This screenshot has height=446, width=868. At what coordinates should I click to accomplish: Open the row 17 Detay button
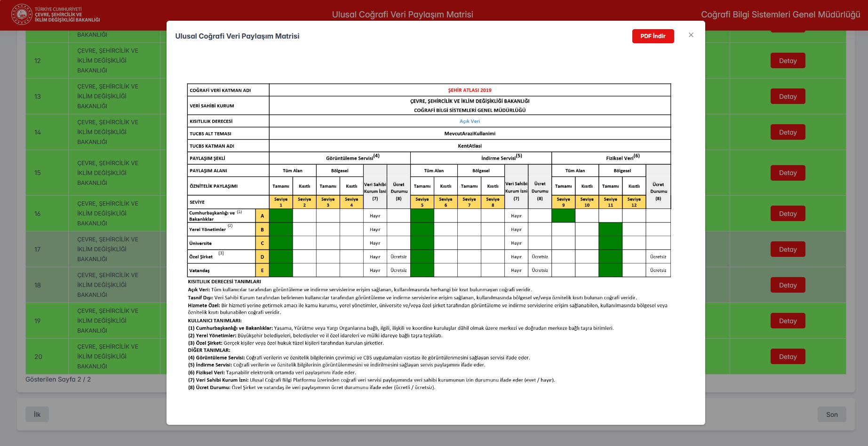[x=788, y=249]
